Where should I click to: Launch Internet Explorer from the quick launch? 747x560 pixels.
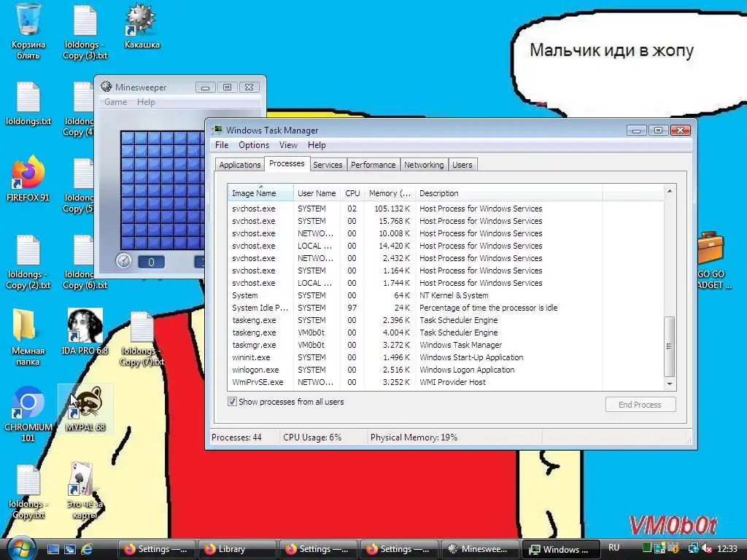point(86,549)
